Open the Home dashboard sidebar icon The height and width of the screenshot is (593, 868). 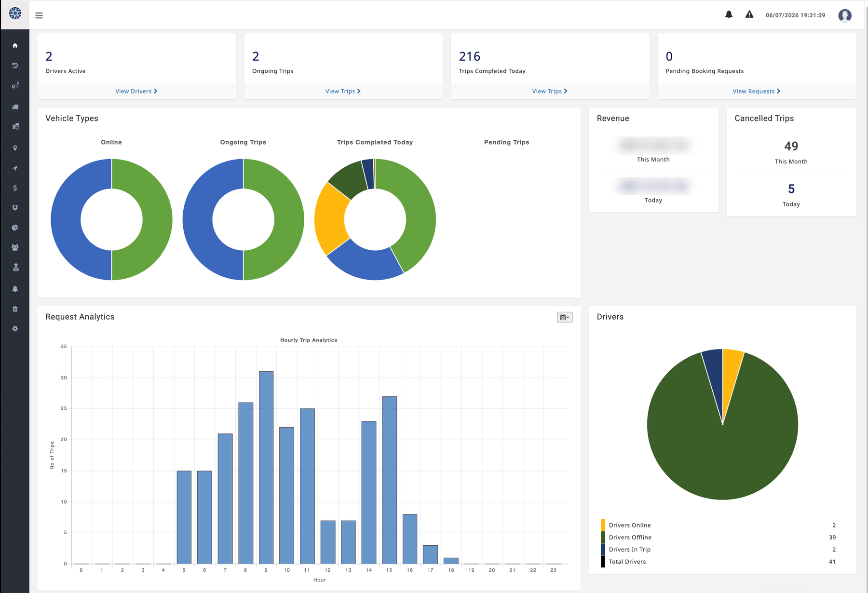point(15,45)
